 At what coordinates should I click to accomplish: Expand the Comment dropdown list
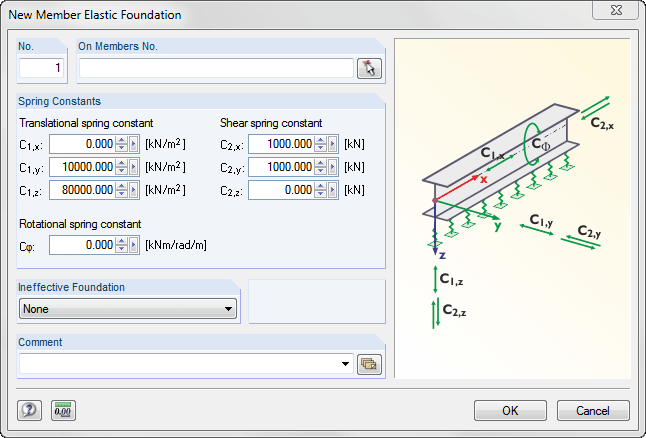(346, 364)
